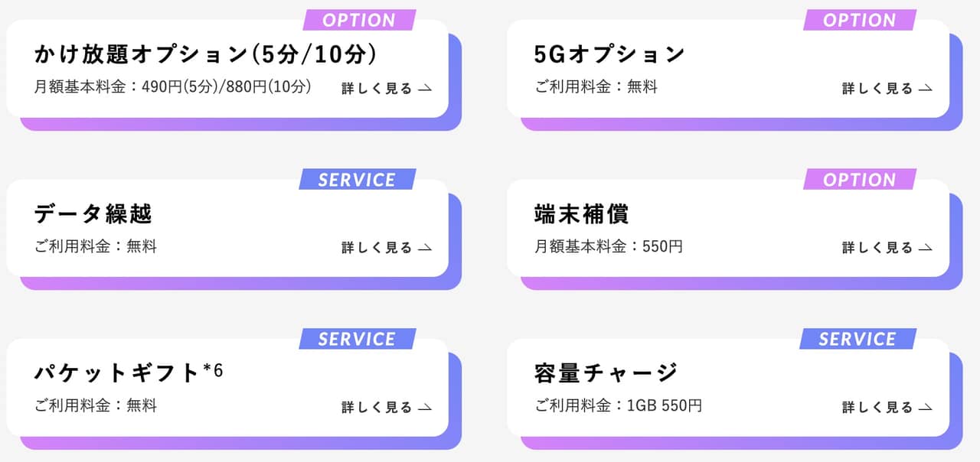The width and height of the screenshot is (980, 462).
Task: Follow 詳しく見る link for 容量チャージ
Action: click(877, 408)
